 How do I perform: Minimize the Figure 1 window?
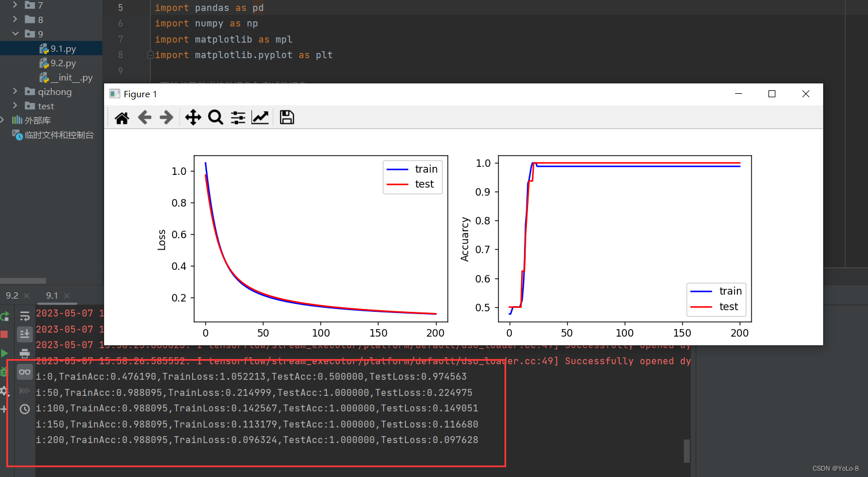[739, 94]
